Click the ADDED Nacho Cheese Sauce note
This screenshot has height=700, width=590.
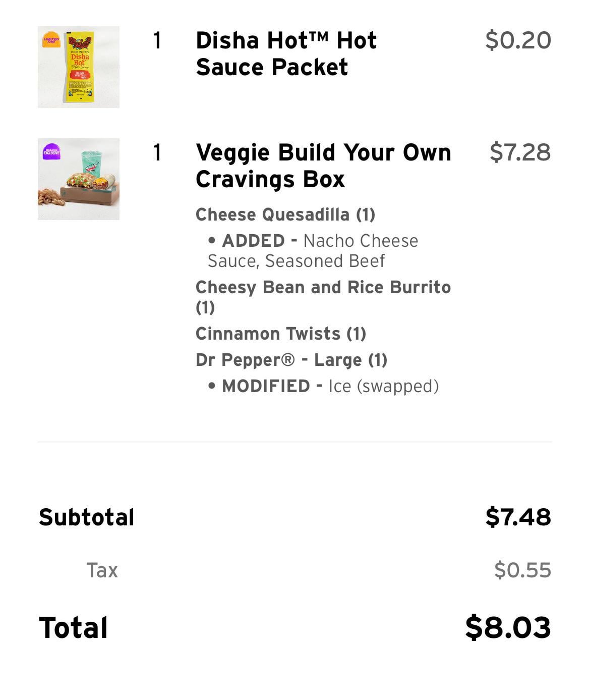click(x=313, y=251)
